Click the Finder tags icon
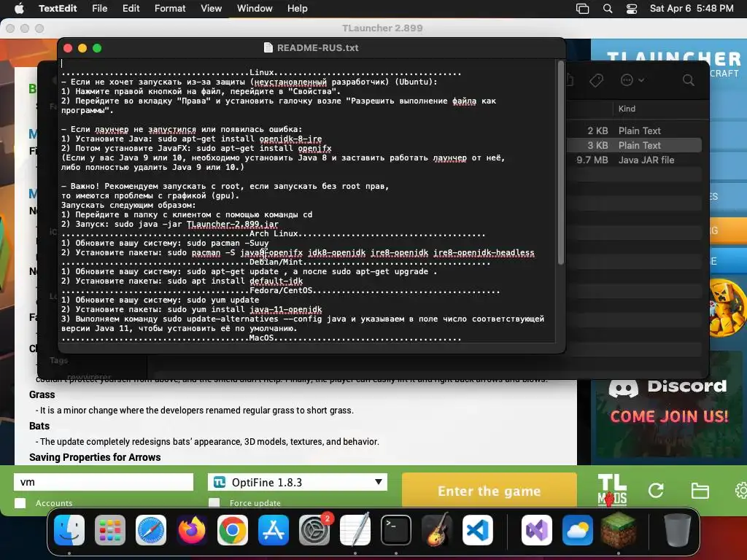The height and width of the screenshot is (560, 747). (x=597, y=80)
